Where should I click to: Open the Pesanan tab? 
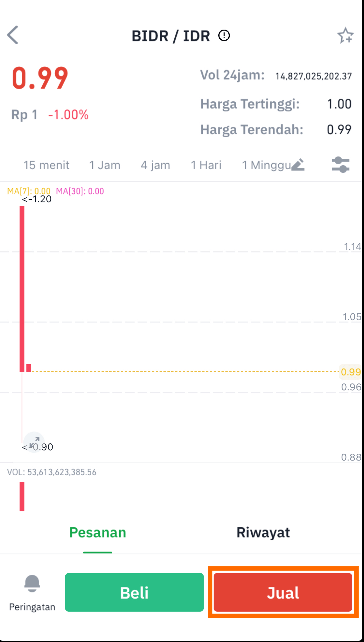(x=98, y=533)
